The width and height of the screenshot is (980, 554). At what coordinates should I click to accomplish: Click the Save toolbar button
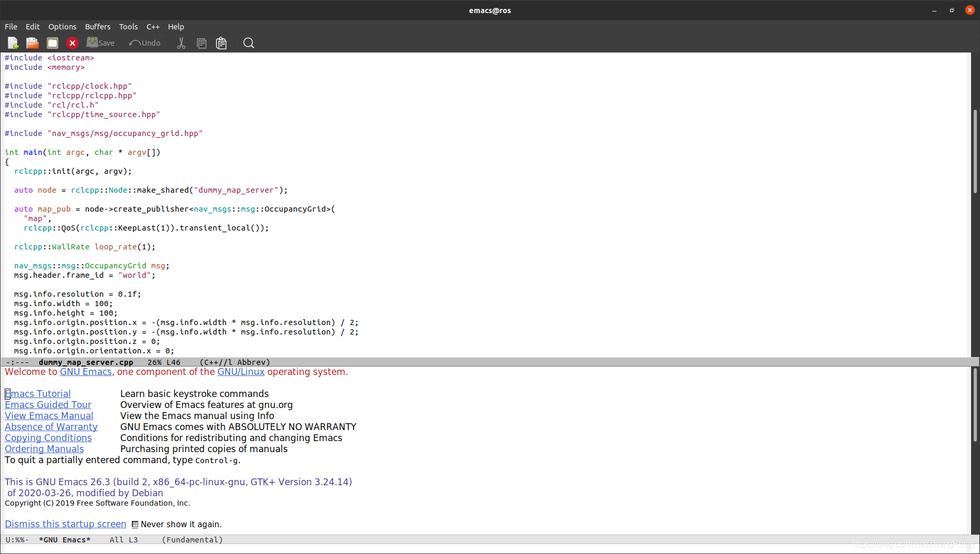coord(100,43)
